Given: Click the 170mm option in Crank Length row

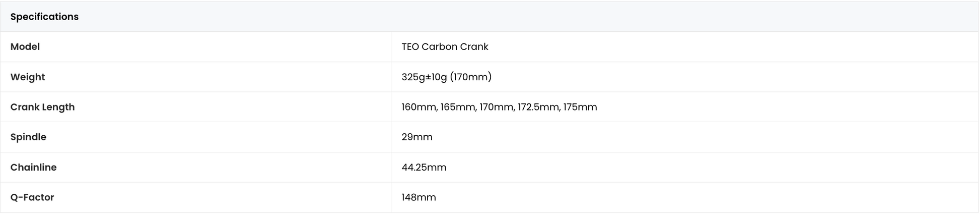Looking at the screenshot, I should point(497,107).
